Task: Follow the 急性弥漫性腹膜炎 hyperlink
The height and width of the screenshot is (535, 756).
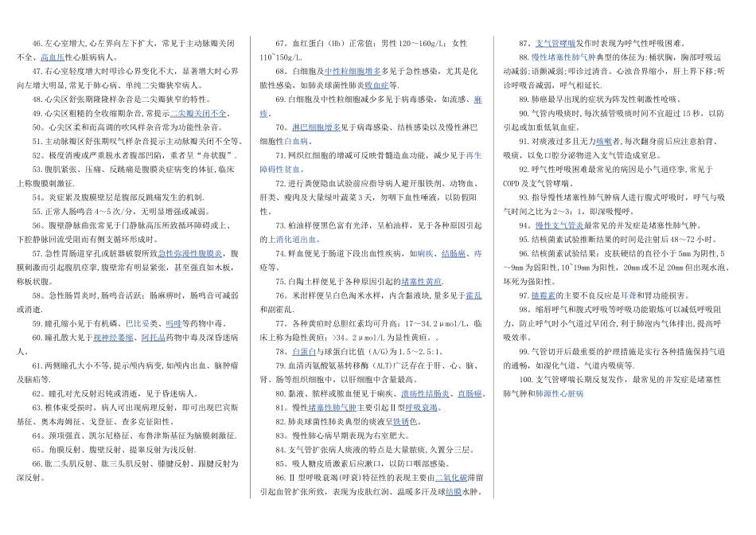Action: [x=190, y=254]
